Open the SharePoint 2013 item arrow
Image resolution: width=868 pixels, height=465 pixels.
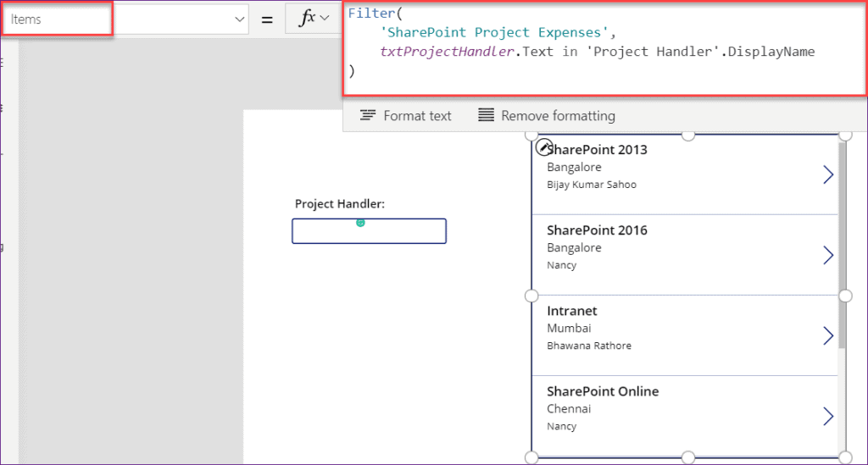(827, 174)
